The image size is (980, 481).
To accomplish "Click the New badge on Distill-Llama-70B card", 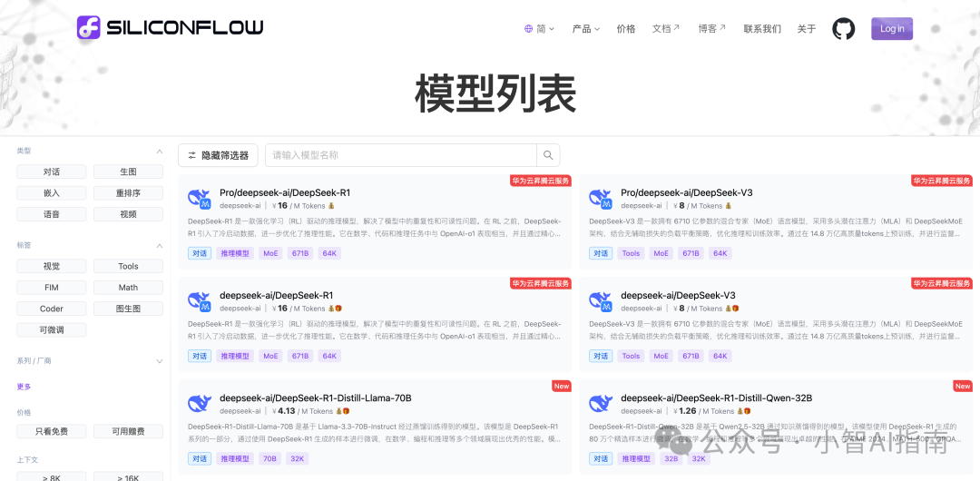I will pos(562,386).
